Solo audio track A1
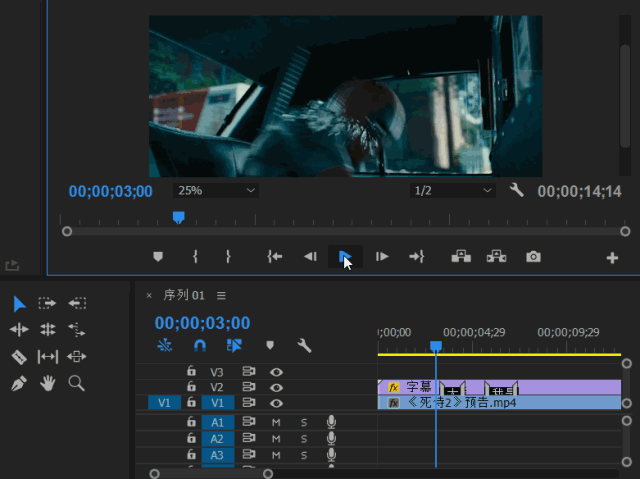Image resolution: width=640 pixels, height=479 pixels. tap(304, 423)
